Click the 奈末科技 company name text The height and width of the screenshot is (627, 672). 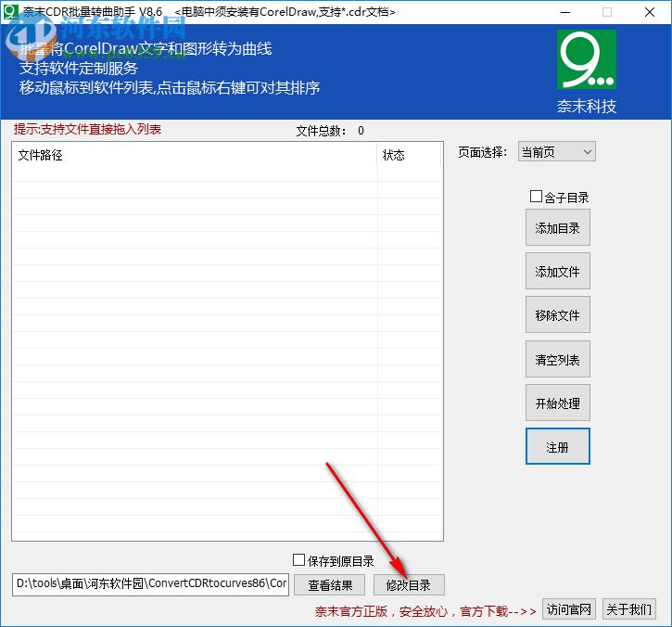[587, 106]
